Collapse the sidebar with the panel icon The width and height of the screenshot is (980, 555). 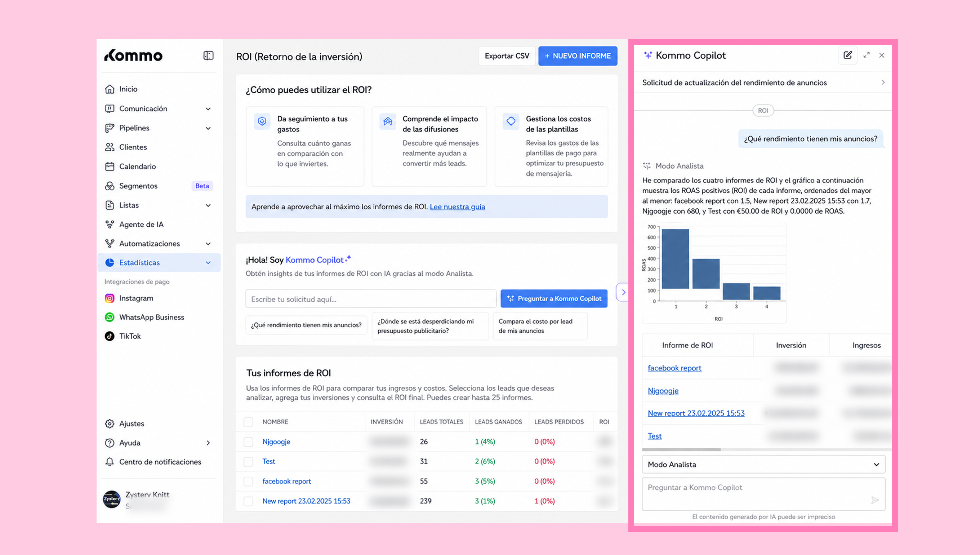point(208,55)
